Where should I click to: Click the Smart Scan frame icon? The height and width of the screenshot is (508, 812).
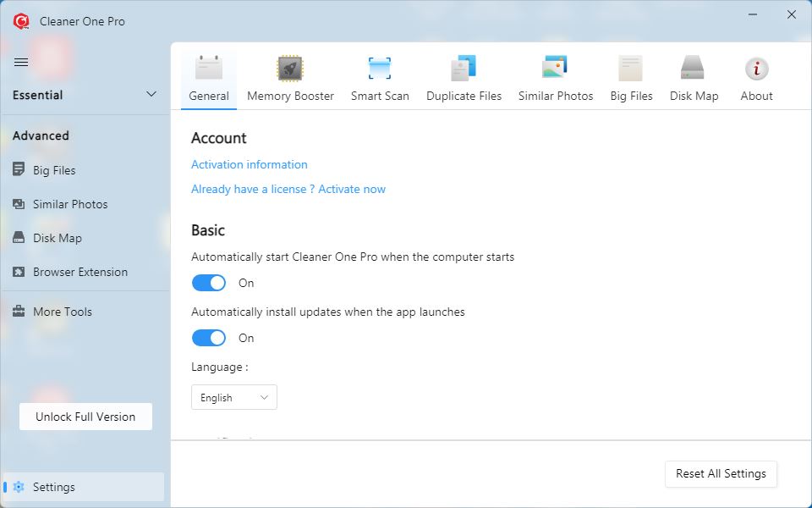click(380, 68)
